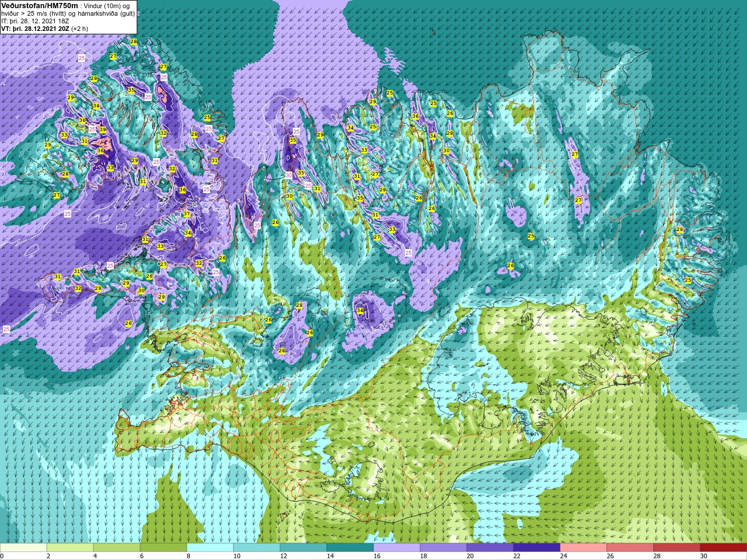747x560 pixels.
Task: Click the yellow "39" peak gust label
Action: [x=103, y=130]
